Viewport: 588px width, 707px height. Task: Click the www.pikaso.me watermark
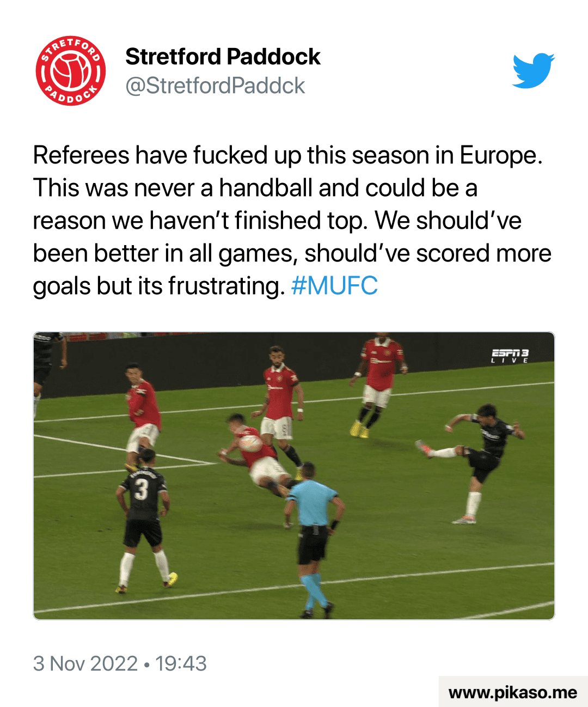[513, 692]
